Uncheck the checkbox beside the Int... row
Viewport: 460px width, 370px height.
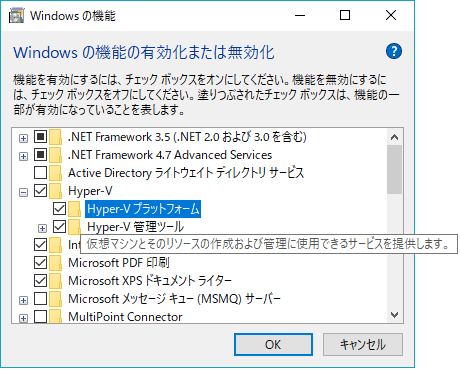click(41, 245)
